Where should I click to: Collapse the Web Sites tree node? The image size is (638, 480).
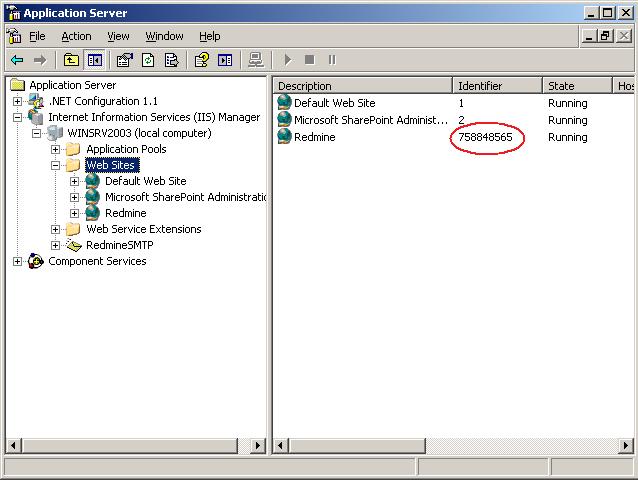point(56,165)
